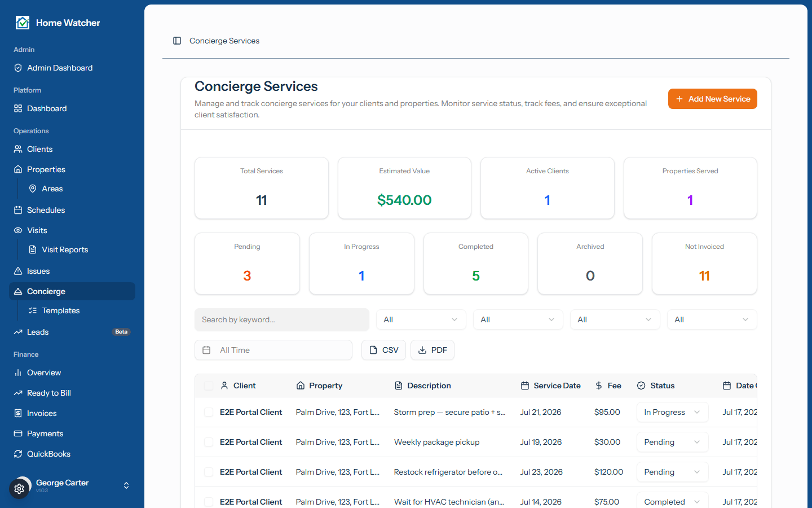Image resolution: width=812 pixels, height=508 pixels.
Task: Click the checklist icon next to Templates
Action: [x=33, y=310]
